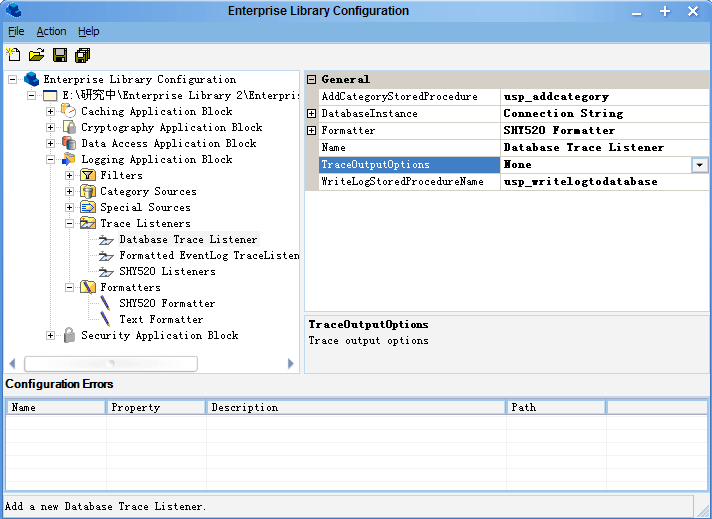Expand the Caching Application Block node
The image size is (712, 519).
(x=50, y=111)
